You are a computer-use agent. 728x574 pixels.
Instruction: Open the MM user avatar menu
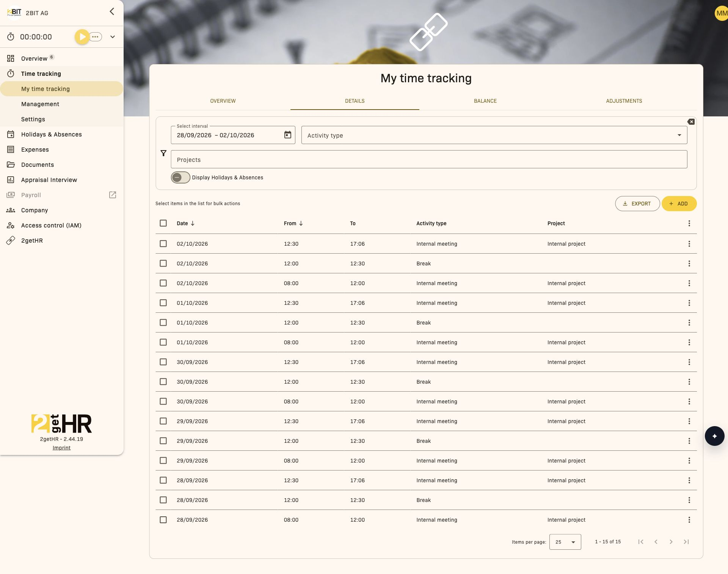[721, 13]
